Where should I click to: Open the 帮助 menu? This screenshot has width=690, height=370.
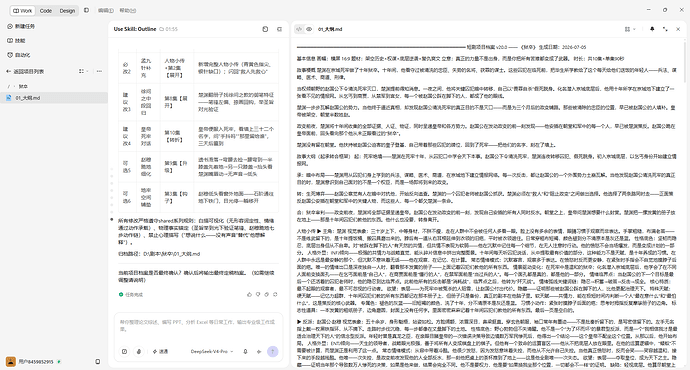pyautogui.click(x=128, y=11)
